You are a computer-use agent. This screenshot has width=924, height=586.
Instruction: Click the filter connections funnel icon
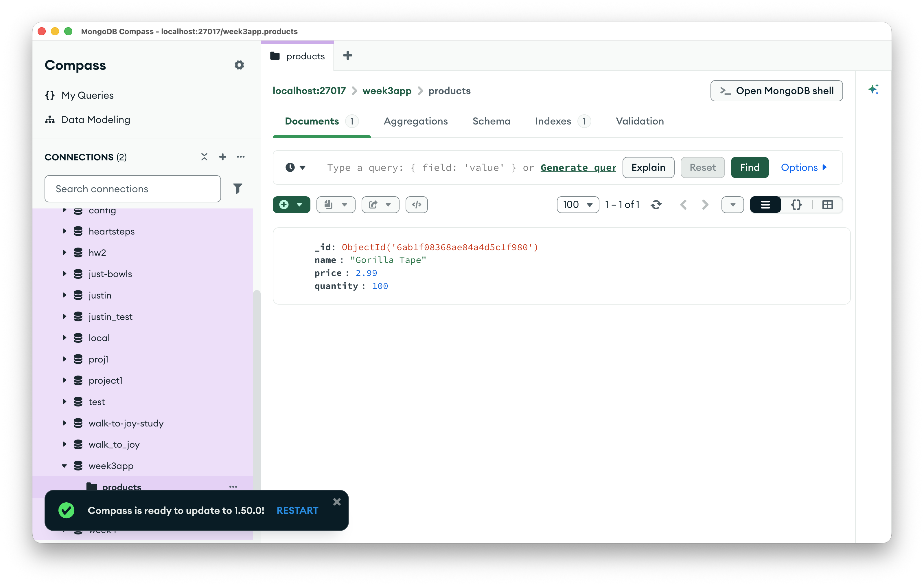(x=238, y=188)
